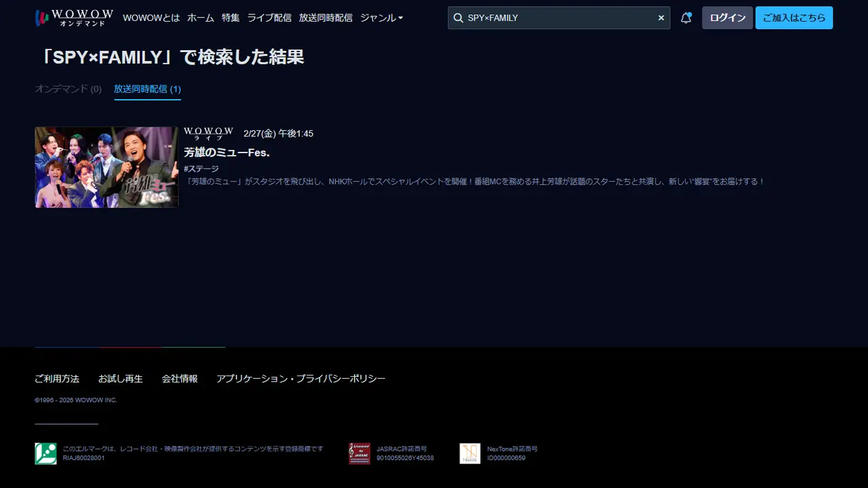Click the magnifying glass search icon
Screen dimensions: 868x488
click(458, 18)
